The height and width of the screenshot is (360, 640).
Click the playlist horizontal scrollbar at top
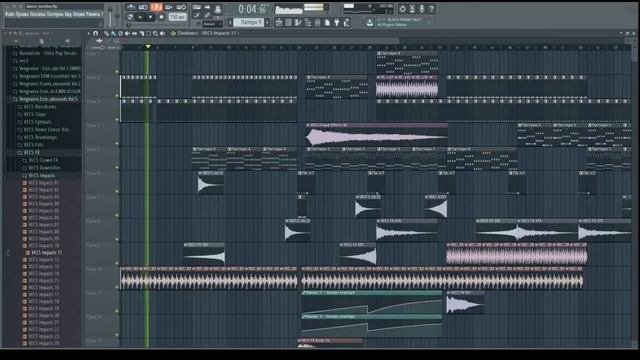click(260, 41)
